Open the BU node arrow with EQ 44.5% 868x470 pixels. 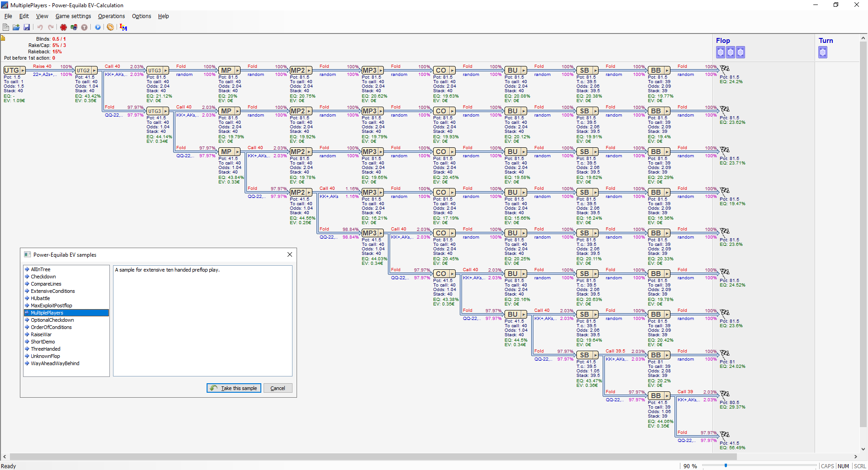(x=524, y=315)
